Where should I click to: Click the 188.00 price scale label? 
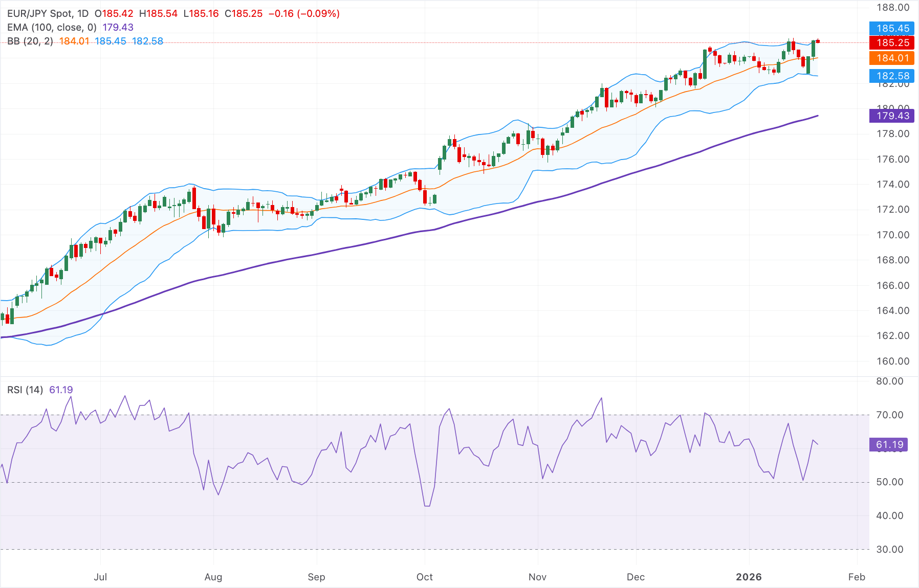(894, 8)
